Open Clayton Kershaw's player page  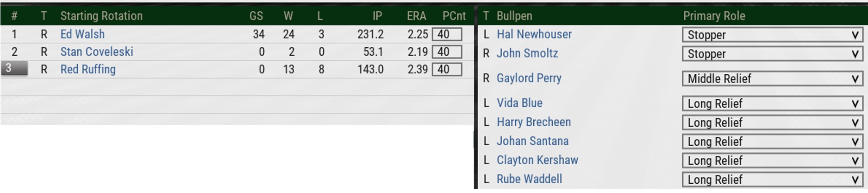coord(537,160)
